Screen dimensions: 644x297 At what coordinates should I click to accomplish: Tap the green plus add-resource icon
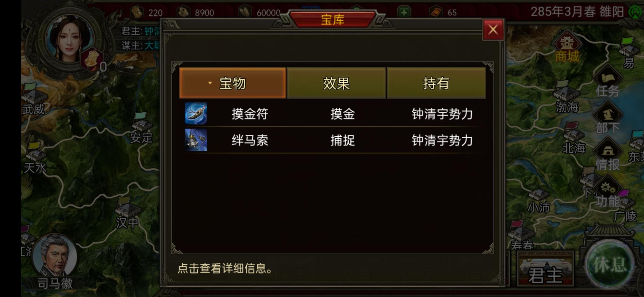click(404, 12)
